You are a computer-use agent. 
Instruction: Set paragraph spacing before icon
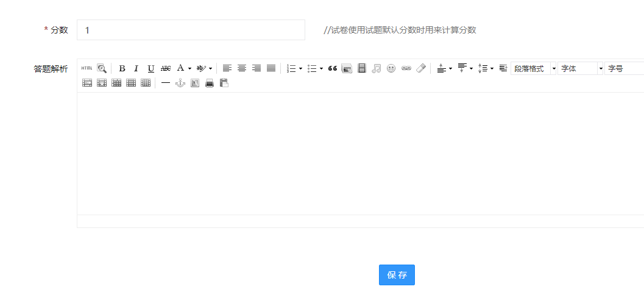click(442, 69)
